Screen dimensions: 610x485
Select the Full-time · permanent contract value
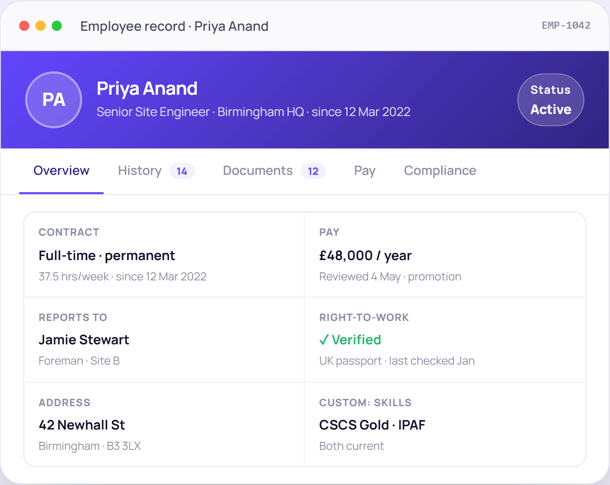coord(107,256)
